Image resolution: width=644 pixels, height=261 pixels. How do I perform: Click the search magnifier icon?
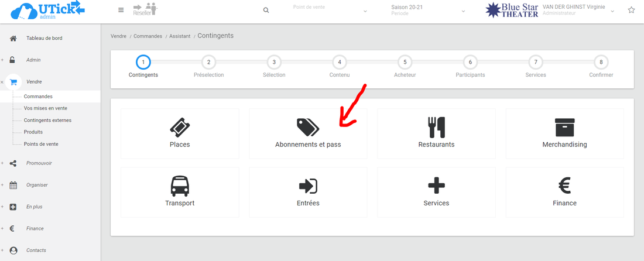click(266, 11)
